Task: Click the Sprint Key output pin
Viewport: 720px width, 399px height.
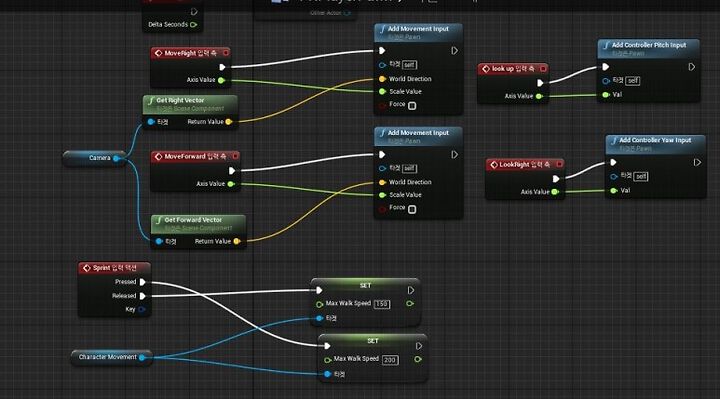Action: tap(141, 309)
